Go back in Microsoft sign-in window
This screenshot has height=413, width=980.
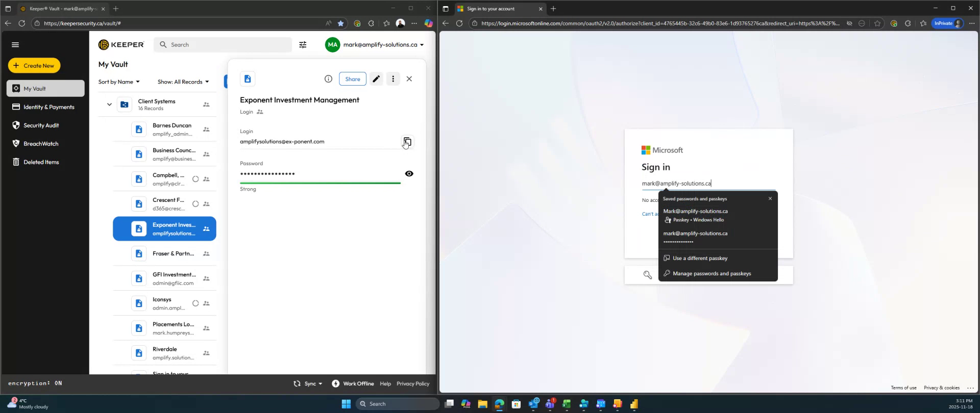pos(445,23)
